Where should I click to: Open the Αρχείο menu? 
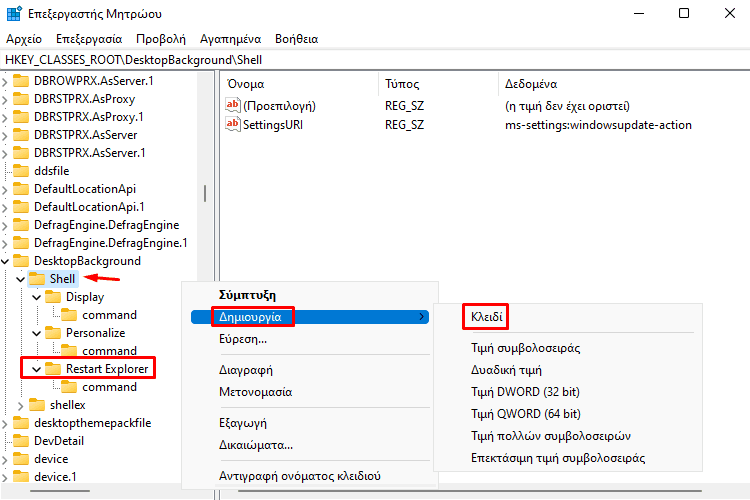pyautogui.click(x=24, y=39)
